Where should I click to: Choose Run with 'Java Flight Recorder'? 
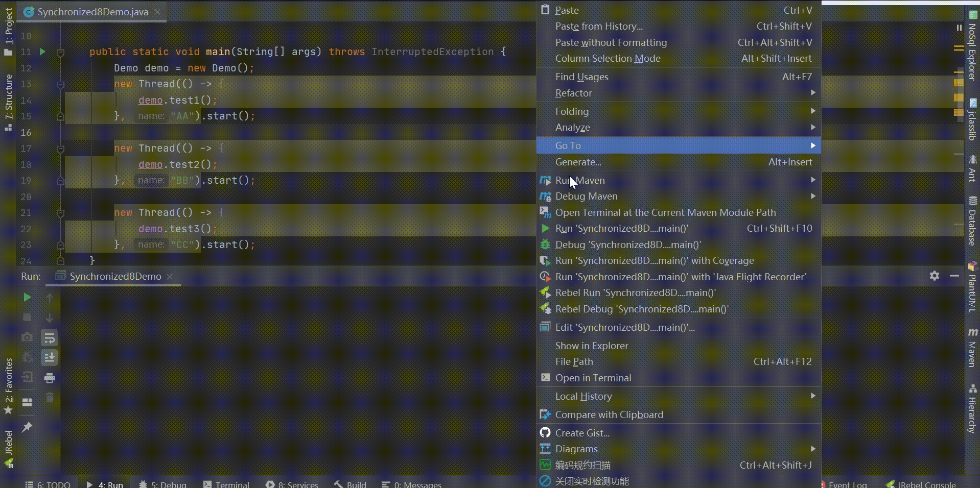click(x=679, y=277)
